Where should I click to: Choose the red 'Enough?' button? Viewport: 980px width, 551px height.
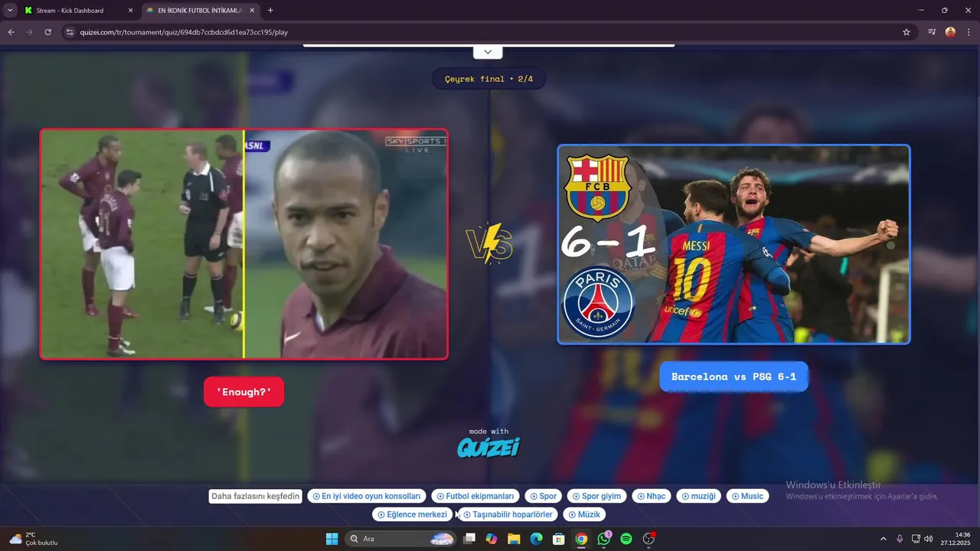pos(243,392)
